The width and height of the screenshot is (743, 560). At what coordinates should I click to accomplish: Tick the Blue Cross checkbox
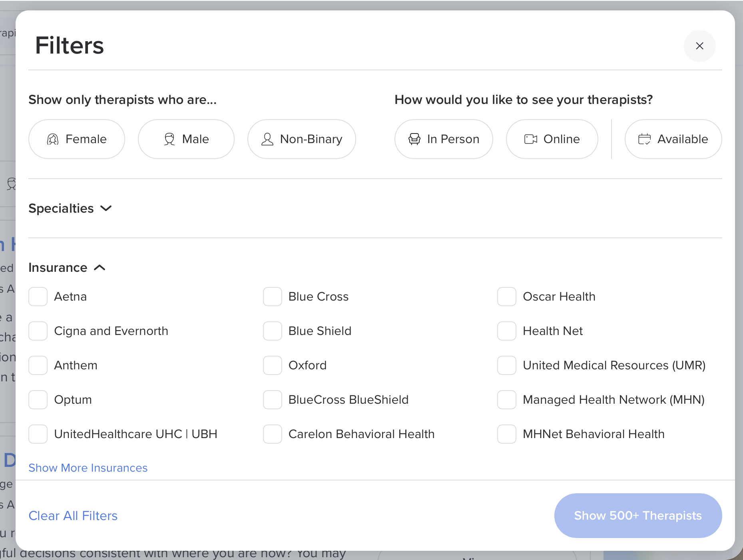[273, 297]
